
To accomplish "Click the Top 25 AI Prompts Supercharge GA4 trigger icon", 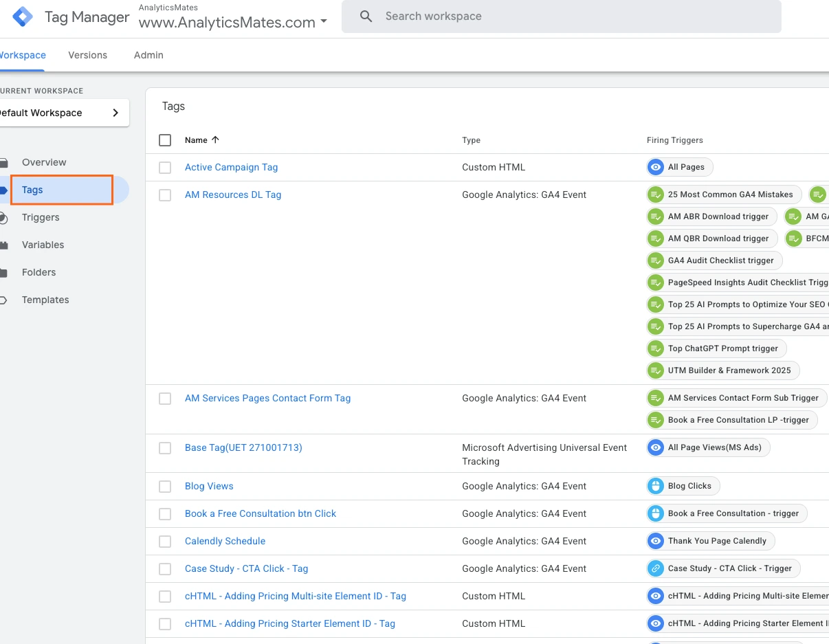I will (x=656, y=326).
